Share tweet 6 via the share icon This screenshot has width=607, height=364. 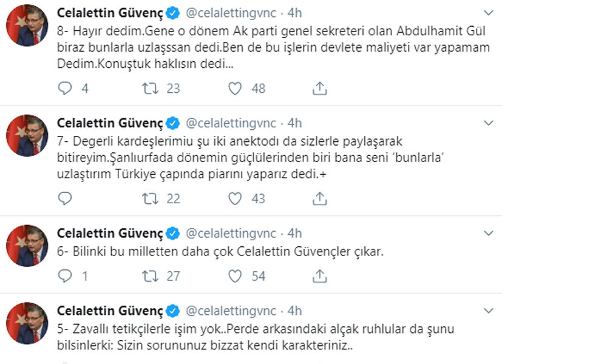pos(319,276)
